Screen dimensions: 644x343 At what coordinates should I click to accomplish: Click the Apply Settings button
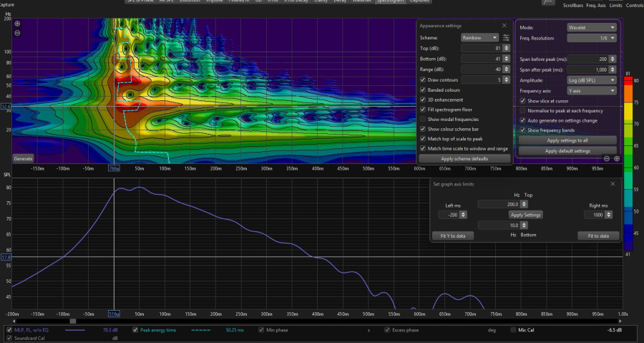coord(525,215)
